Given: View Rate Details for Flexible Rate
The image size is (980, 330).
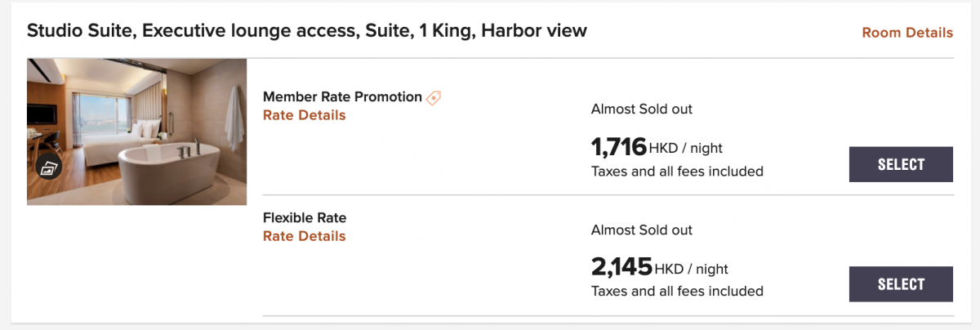Looking at the screenshot, I should [x=304, y=236].
